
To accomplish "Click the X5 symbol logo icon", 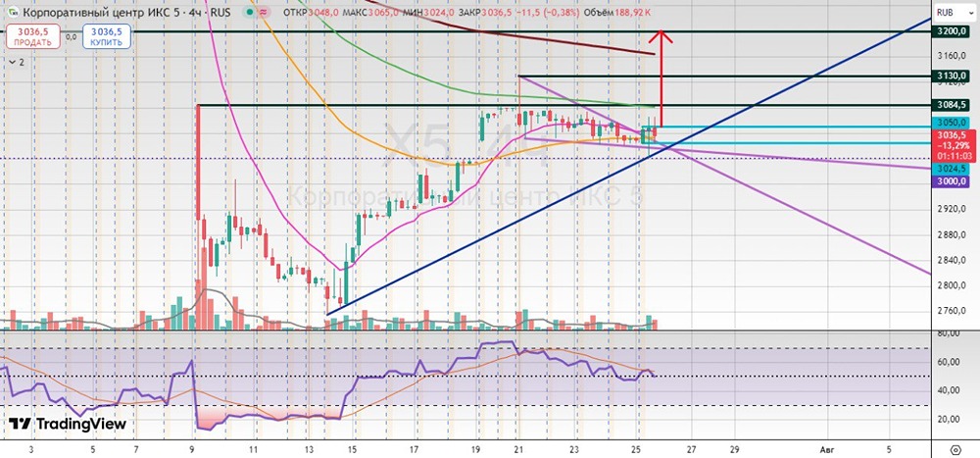I will 13,12.
